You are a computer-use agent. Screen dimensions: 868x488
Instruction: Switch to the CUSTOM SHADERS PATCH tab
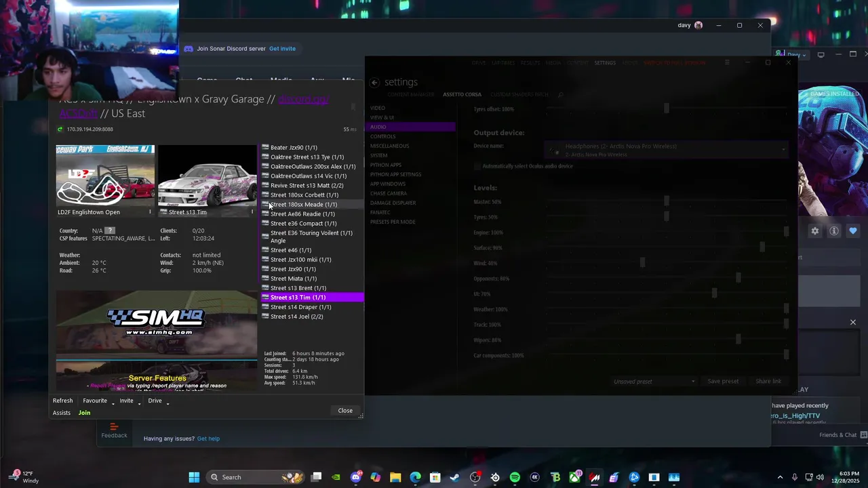pos(518,95)
